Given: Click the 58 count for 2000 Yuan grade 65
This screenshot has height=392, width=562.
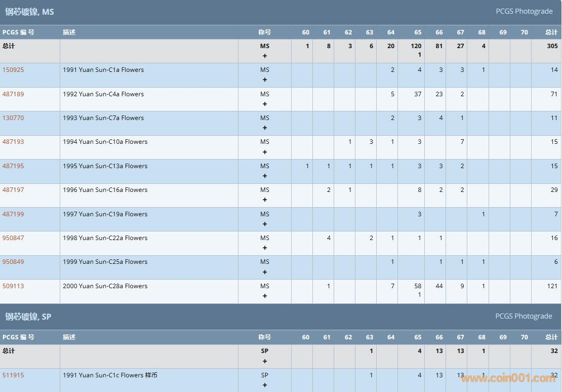Looking at the screenshot, I should pyautogui.click(x=418, y=286).
